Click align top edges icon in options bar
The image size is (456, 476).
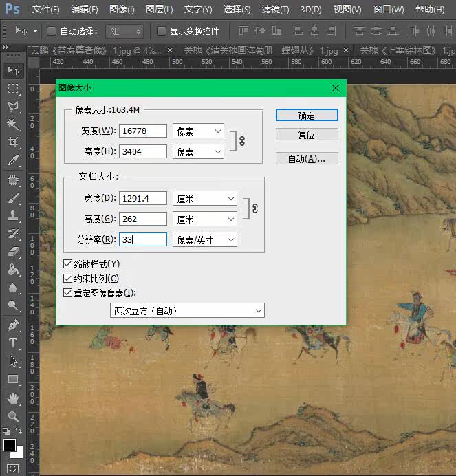(x=243, y=31)
